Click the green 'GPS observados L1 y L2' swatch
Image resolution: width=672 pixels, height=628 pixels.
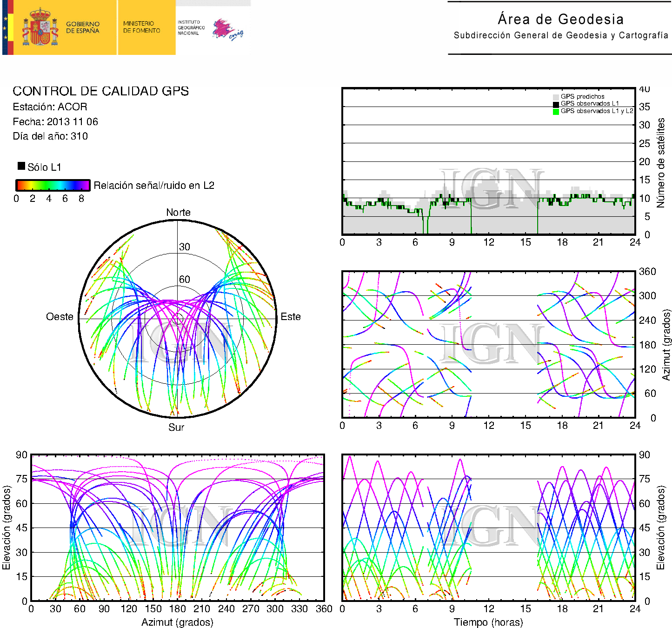(556, 112)
